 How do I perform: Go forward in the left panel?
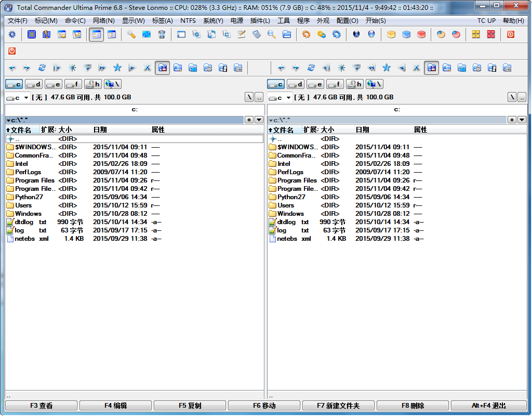(27, 68)
